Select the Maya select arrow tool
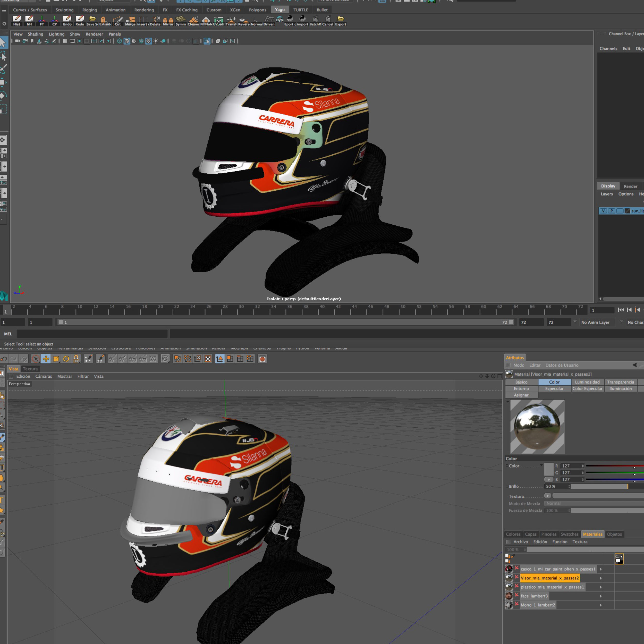 click(3, 42)
